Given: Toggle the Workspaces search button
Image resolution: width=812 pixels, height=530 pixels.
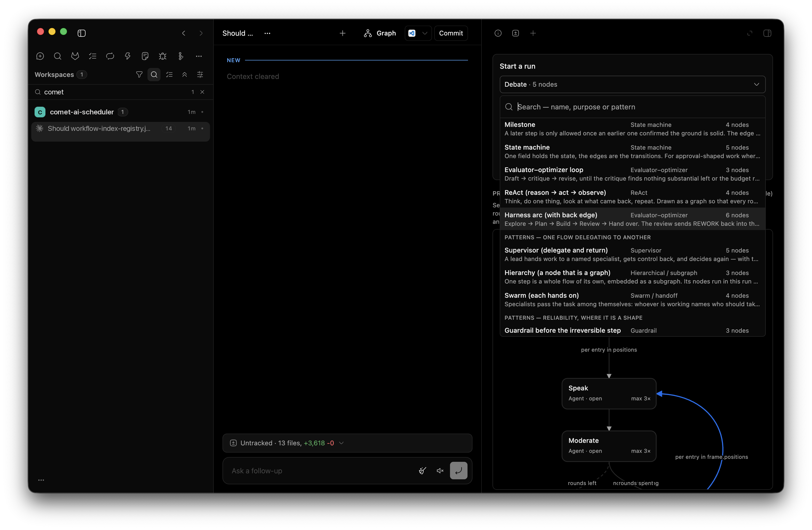Looking at the screenshot, I should coord(154,74).
